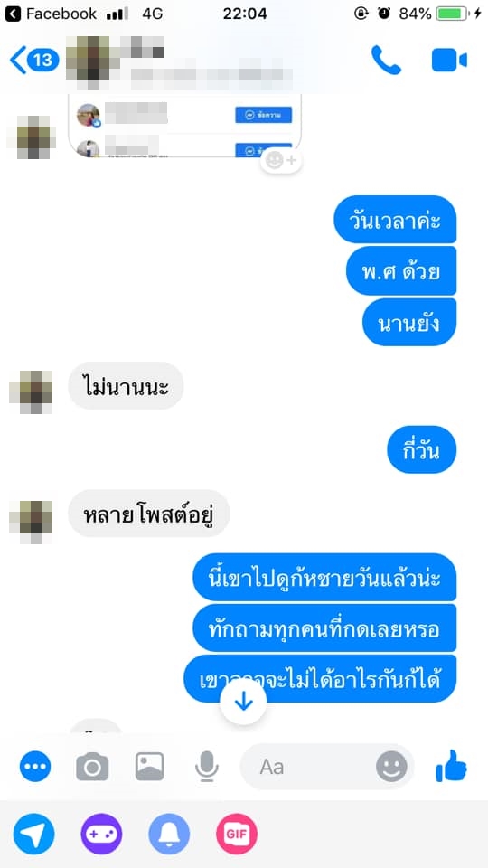The width and height of the screenshot is (488, 868).
Task: Send a thumbs-up like
Action: coord(452,766)
